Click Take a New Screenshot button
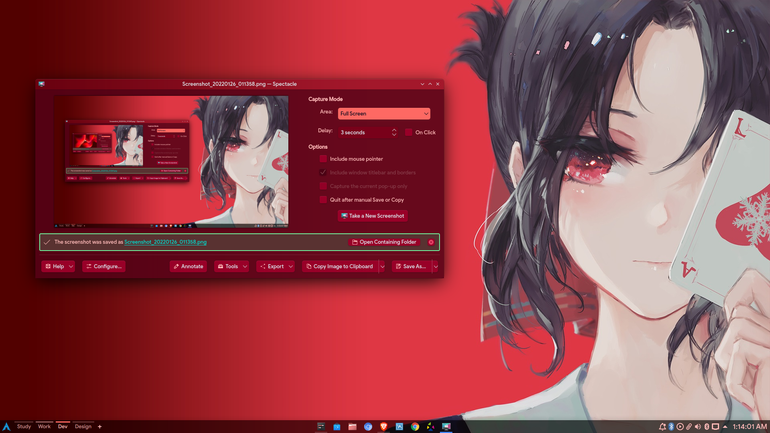 click(x=373, y=216)
